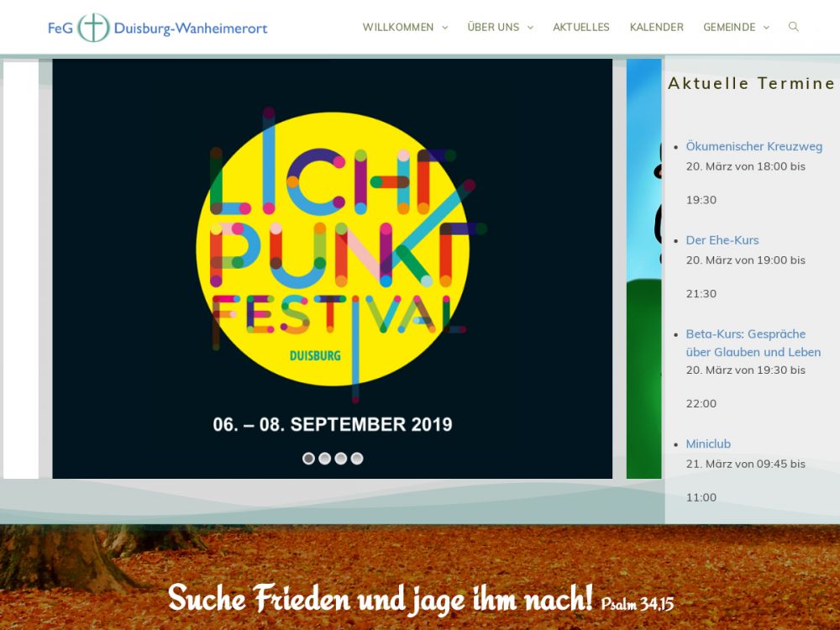
Task: Select the second slider pagination dot
Action: (x=324, y=459)
